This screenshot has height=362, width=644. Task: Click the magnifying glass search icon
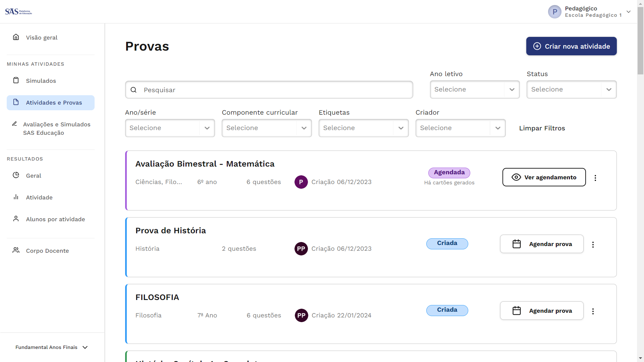pyautogui.click(x=133, y=90)
